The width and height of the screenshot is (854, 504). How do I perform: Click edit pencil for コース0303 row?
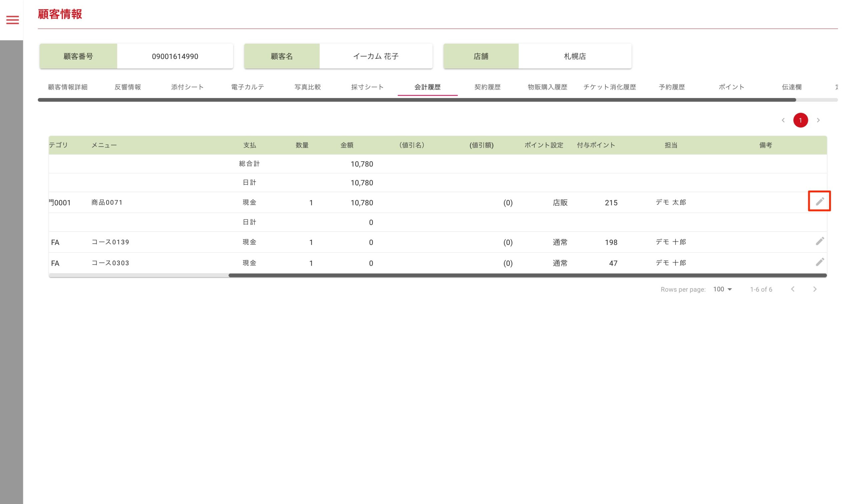click(x=819, y=262)
